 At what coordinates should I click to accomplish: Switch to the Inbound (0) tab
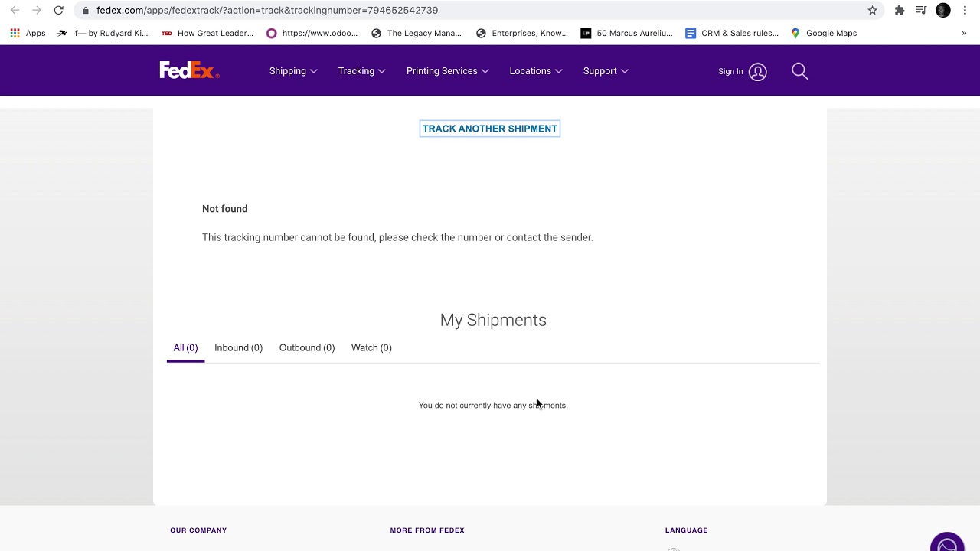pyautogui.click(x=238, y=348)
